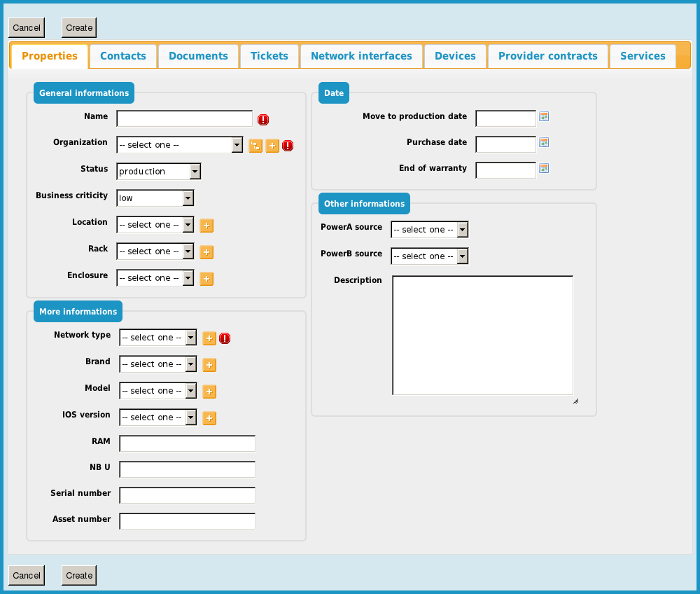This screenshot has width=700, height=594.
Task: Go to the Provider contracts tab
Action: [548, 56]
